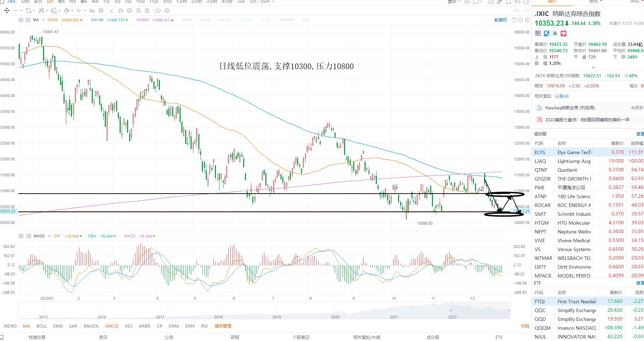
Task: Enter fullscreen chart mode
Action: coord(508,2)
